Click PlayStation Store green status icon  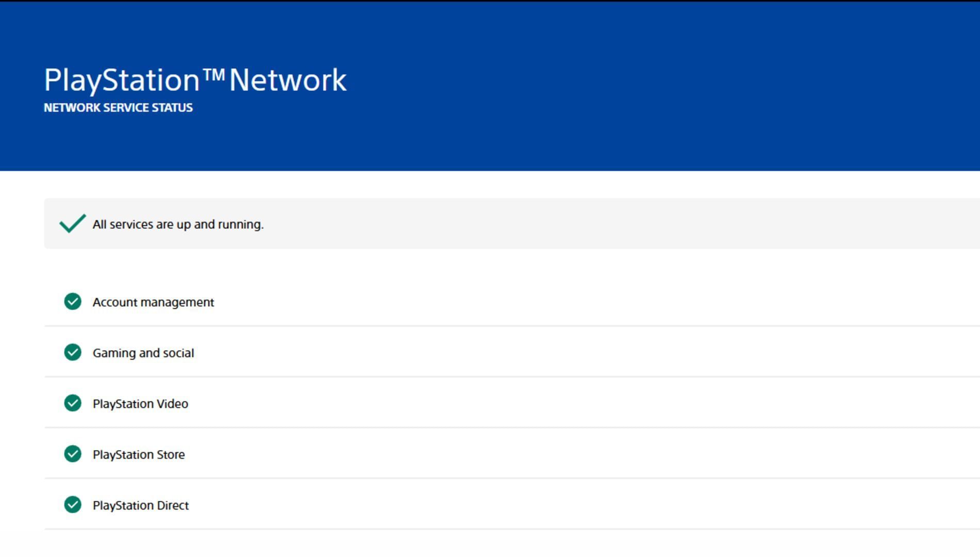73,454
